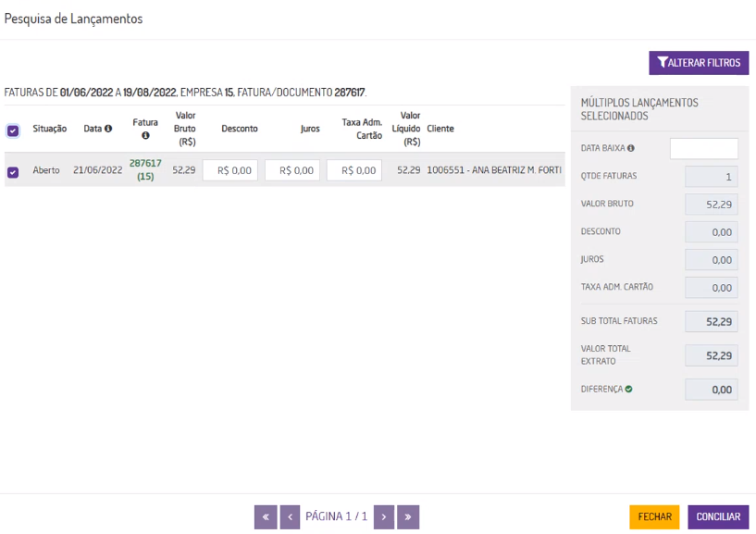
Task: Click the info icon beside Data column header
Action: click(x=108, y=129)
